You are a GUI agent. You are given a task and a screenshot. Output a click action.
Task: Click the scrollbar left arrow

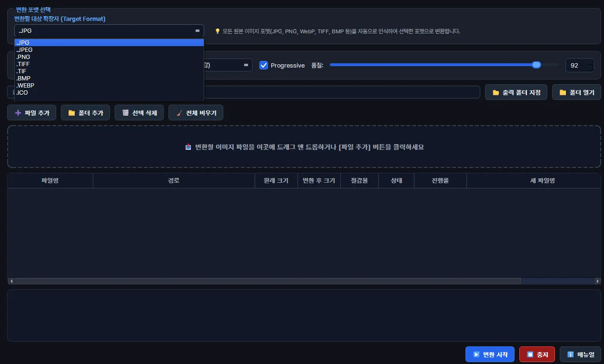point(11,281)
